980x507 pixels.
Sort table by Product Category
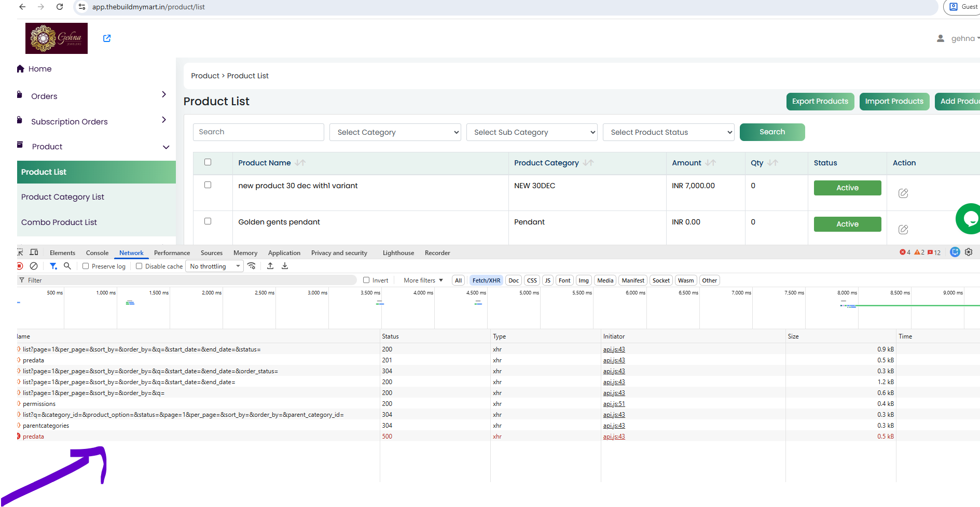click(588, 163)
